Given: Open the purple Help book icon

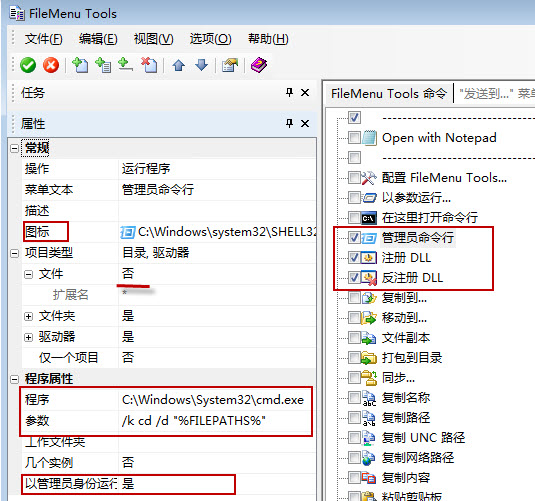Looking at the screenshot, I should click(259, 65).
